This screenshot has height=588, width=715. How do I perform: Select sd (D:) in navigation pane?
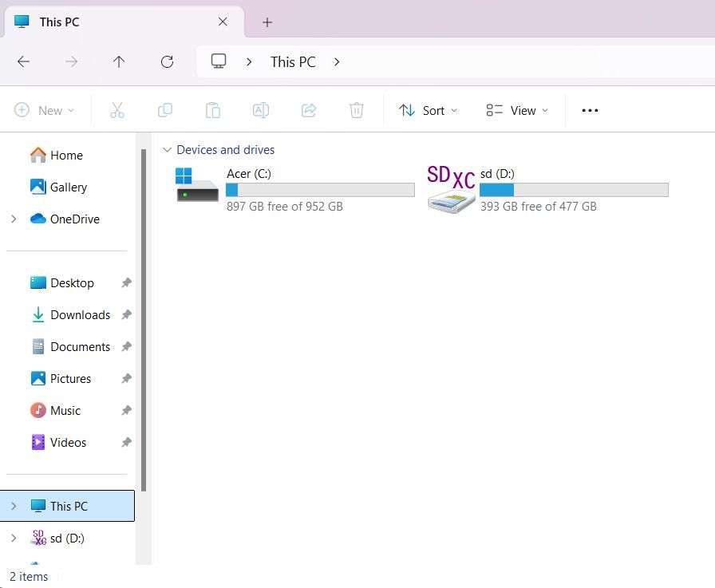pos(68,539)
